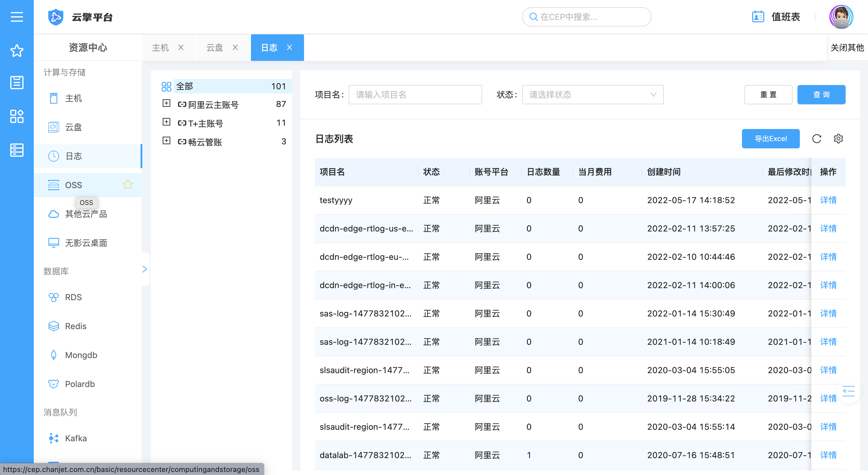Close the 日志 tab

(x=290, y=47)
